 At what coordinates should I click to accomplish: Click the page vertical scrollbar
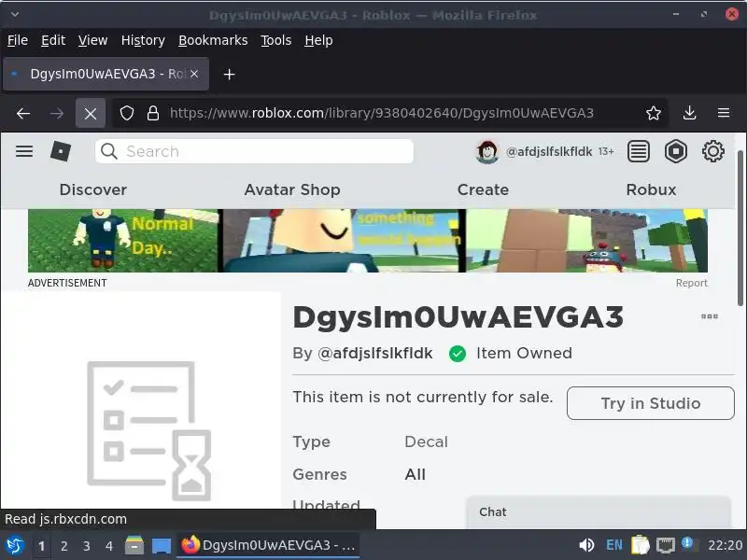pos(740,229)
